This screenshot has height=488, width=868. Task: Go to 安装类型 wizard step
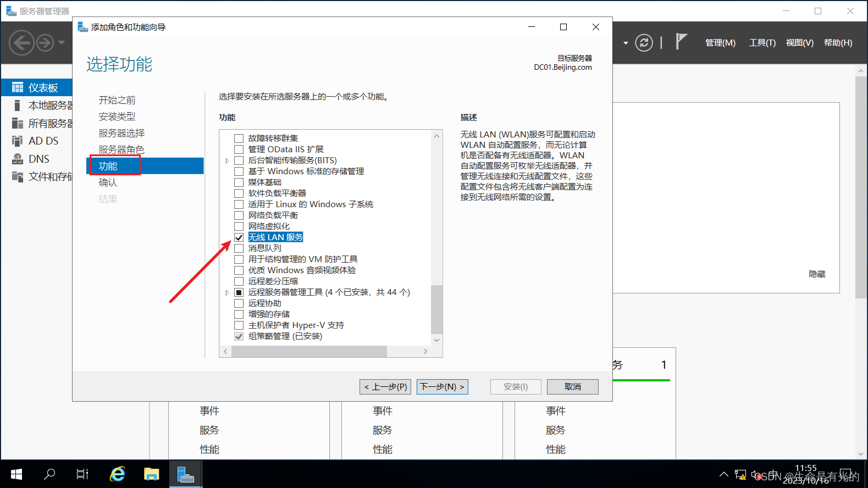(117, 117)
